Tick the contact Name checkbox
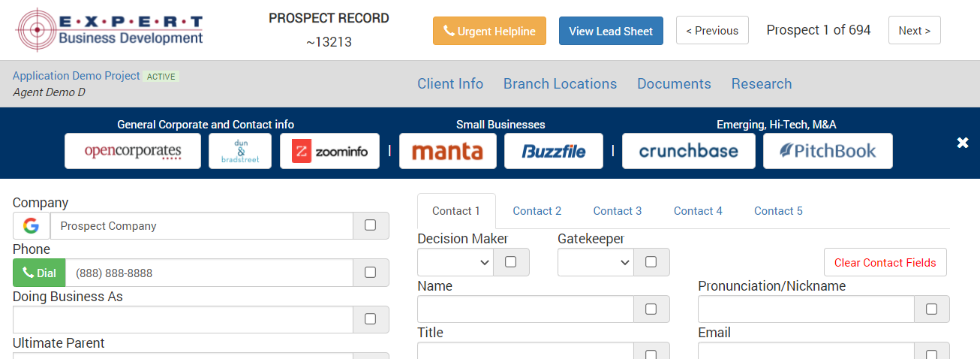Viewport: 980px width, 359px height. tap(651, 309)
